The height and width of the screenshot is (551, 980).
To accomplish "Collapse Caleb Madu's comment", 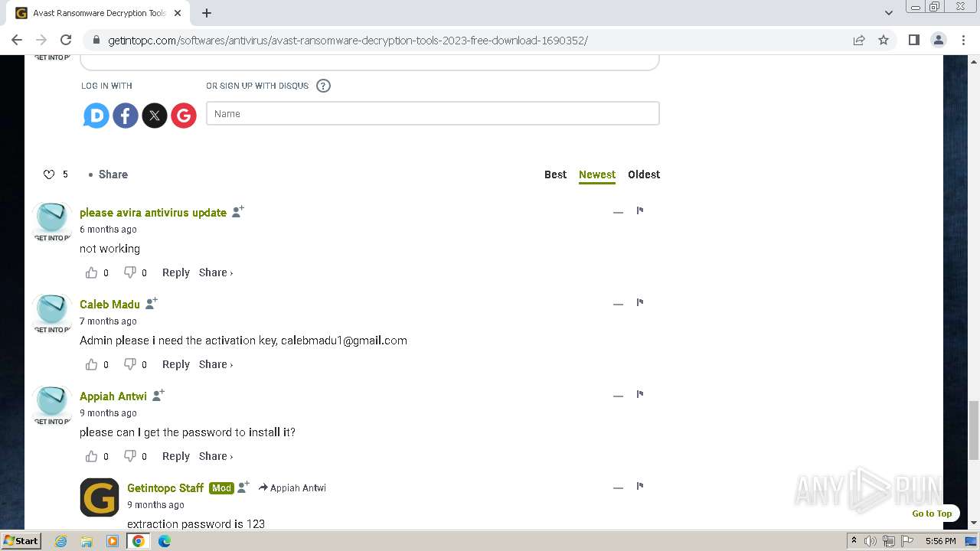I will coord(618,304).
